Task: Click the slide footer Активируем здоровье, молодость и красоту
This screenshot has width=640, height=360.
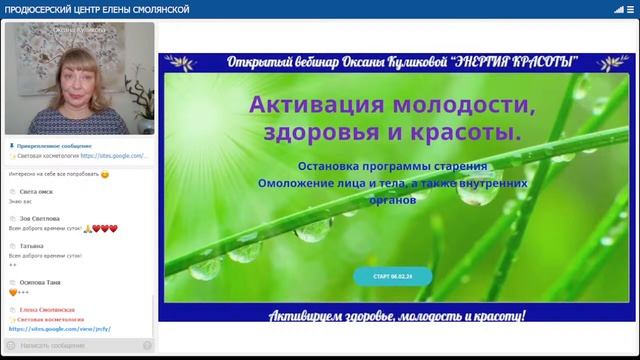Action: tap(397, 316)
